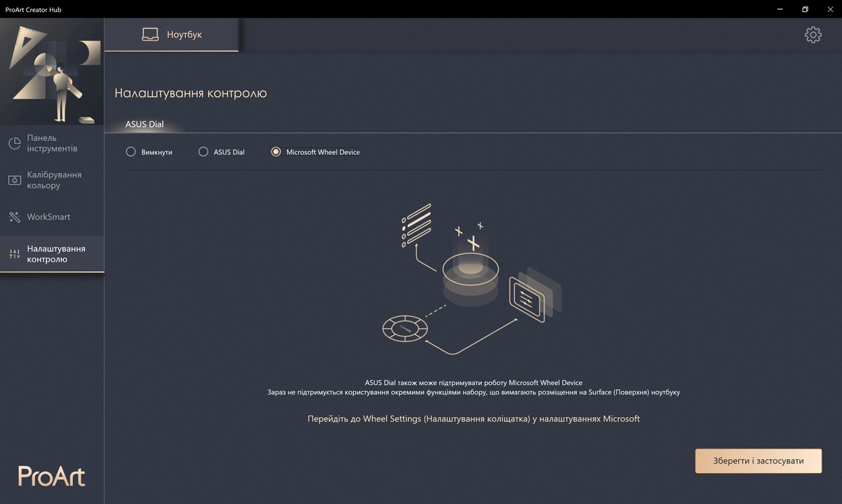Image resolution: width=842 pixels, height=504 pixels.
Task: Restore the window using the title bar icon
Action: coord(805,9)
